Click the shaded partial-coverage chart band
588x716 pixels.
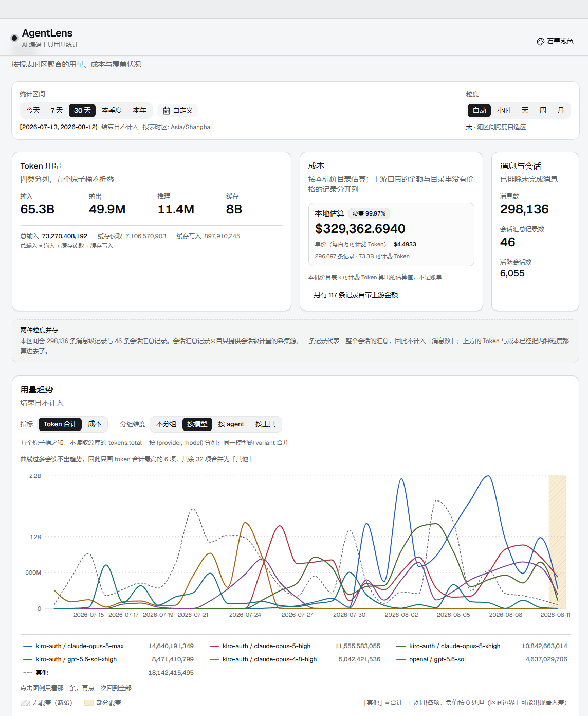557,542
